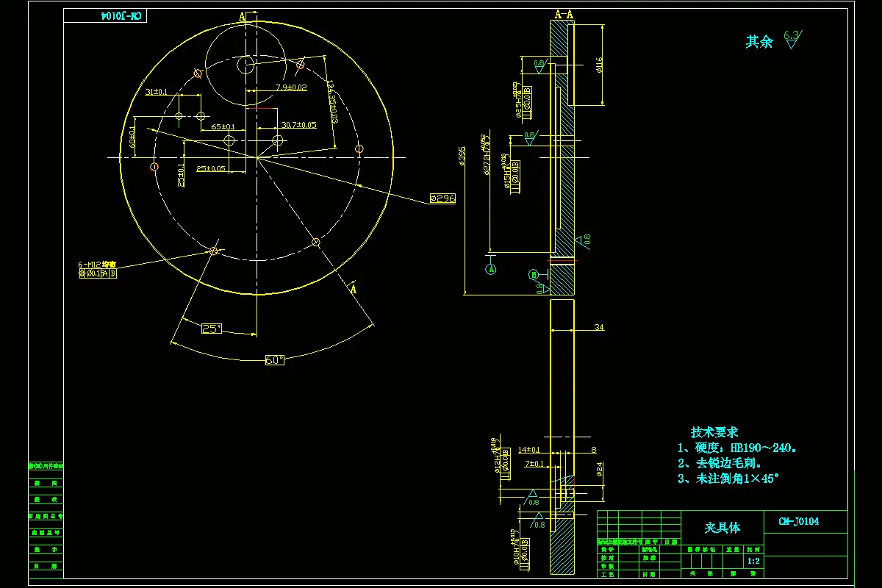Image resolution: width=882 pixels, height=588 pixels.
Task: Click the 技术要求 heading
Action: pyautogui.click(x=714, y=432)
